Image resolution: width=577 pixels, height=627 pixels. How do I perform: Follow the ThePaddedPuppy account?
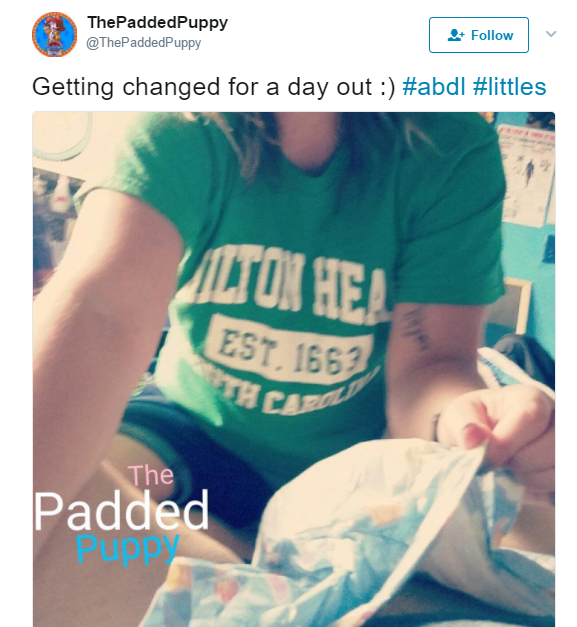click(479, 35)
